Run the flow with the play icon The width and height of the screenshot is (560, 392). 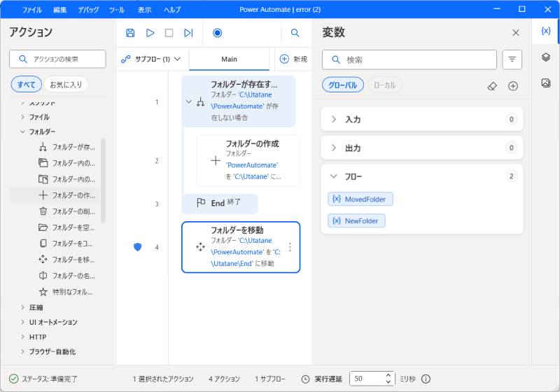(x=150, y=33)
